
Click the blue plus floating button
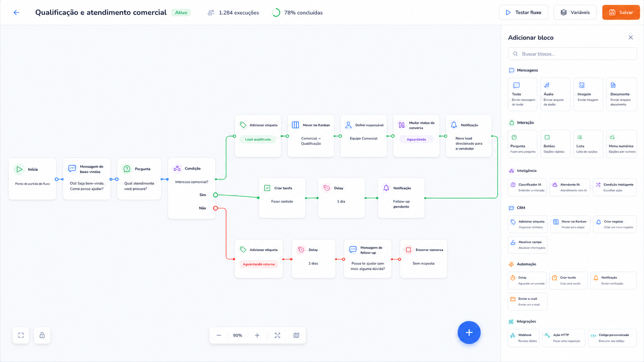469,333
